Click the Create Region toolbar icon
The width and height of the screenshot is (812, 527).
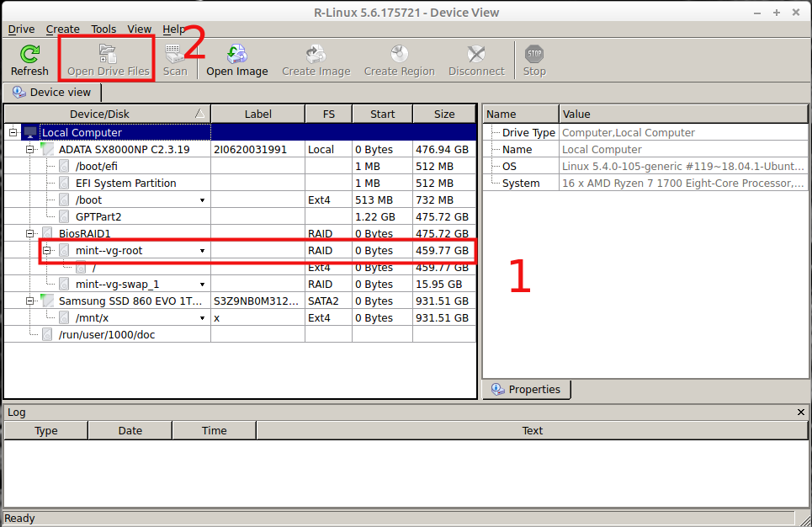[399, 56]
